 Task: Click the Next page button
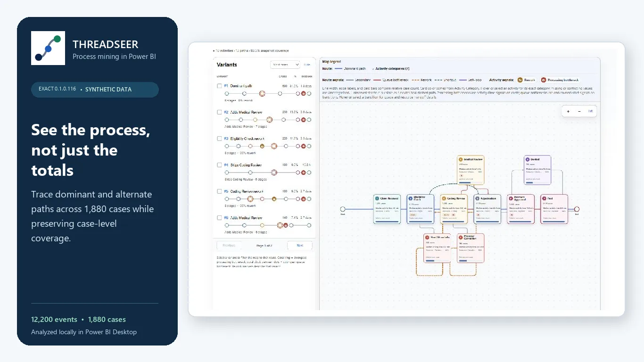tap(300, 245)
